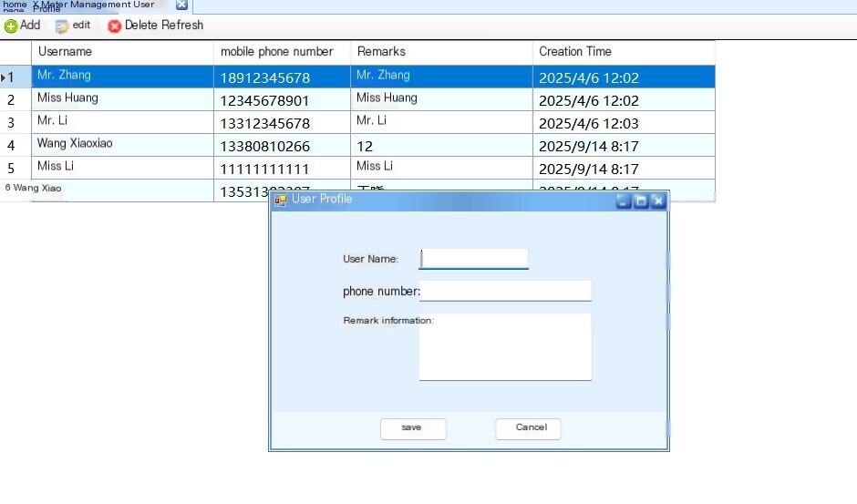857x504 pixels.
Task: Focus the phone number input field
Action: [x=505, y=291]
